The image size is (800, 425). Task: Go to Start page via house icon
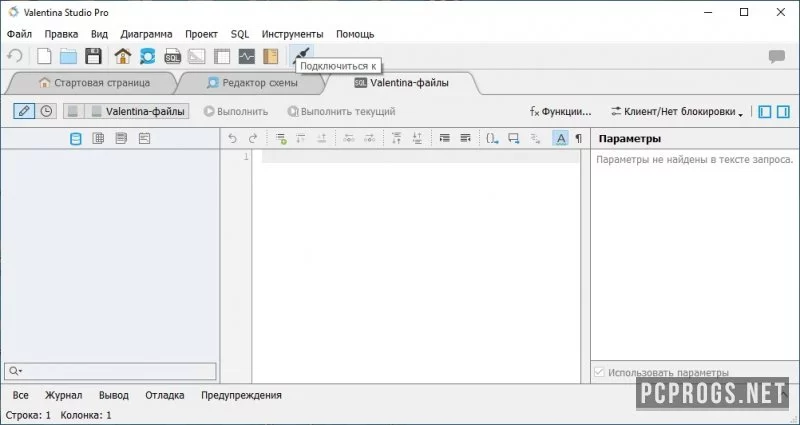pyautogui.click(x=122, y=56)
